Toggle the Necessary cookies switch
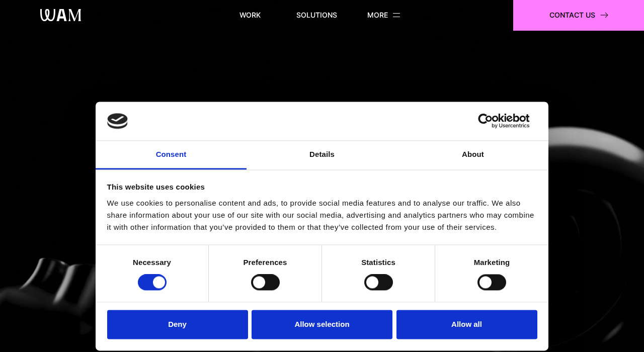 (x=152, y=282)
